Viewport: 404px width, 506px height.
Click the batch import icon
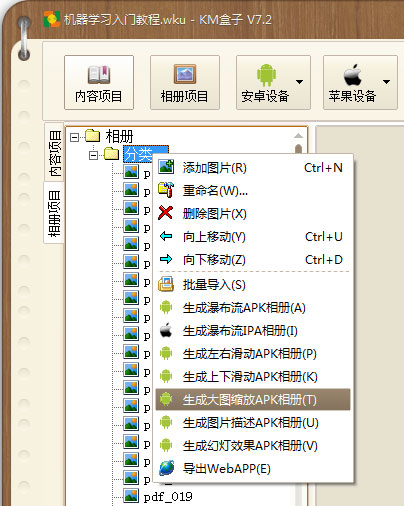pyautogui.click(x=166, y=284)
